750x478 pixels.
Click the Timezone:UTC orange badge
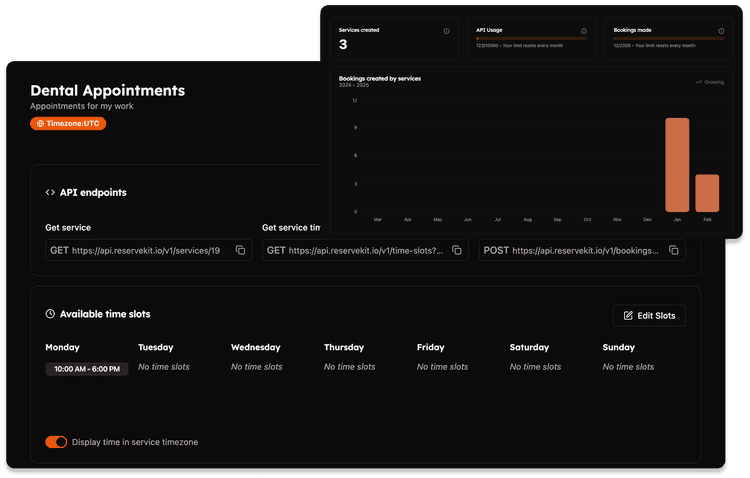[68, 124]
